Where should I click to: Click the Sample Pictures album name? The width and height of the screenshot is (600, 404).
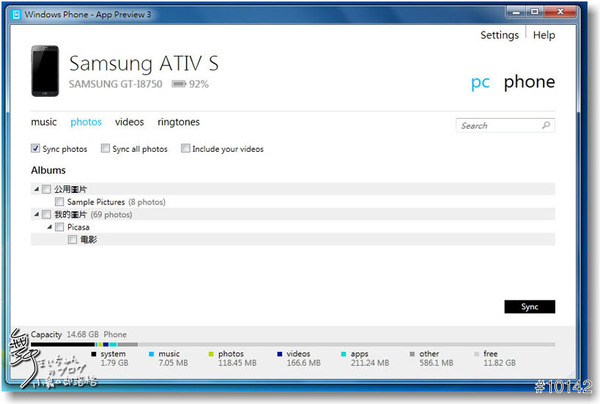[96, 202]
